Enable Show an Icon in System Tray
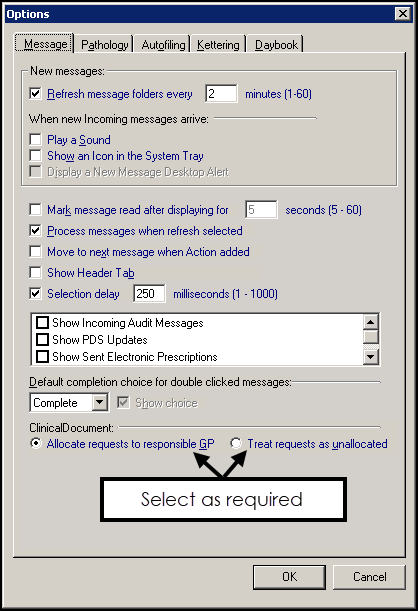The image size is (418, 611). (35, 155)
